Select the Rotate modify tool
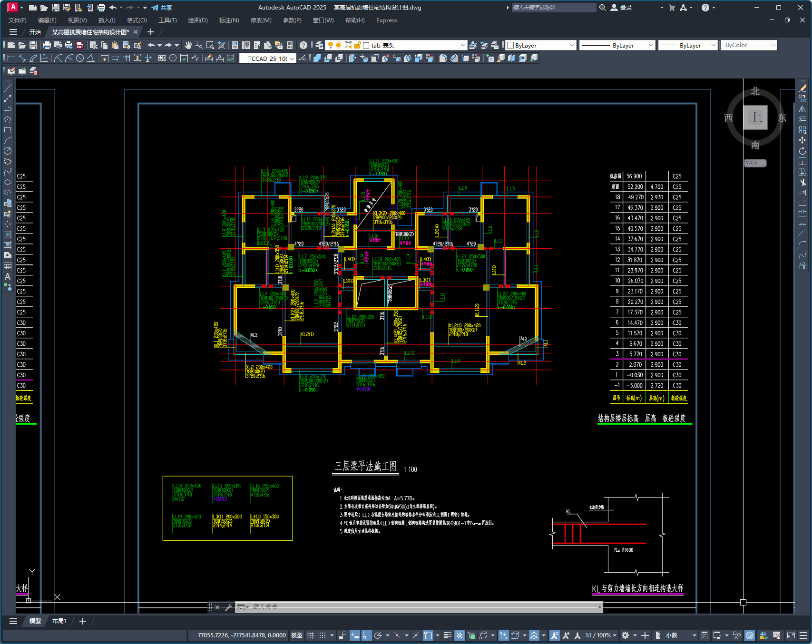The height and width of the screenshot is (644, 812). click(802, 151)
